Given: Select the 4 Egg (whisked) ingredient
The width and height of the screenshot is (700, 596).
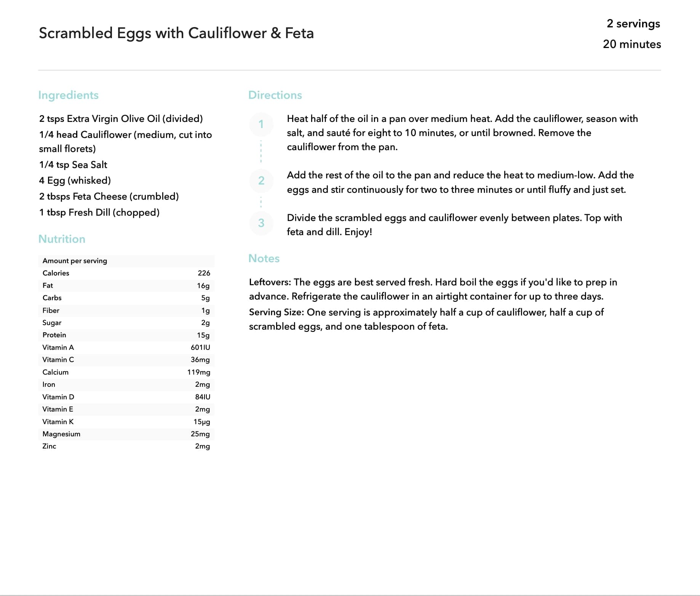Looking at the screenshot, I should (75, 180).
